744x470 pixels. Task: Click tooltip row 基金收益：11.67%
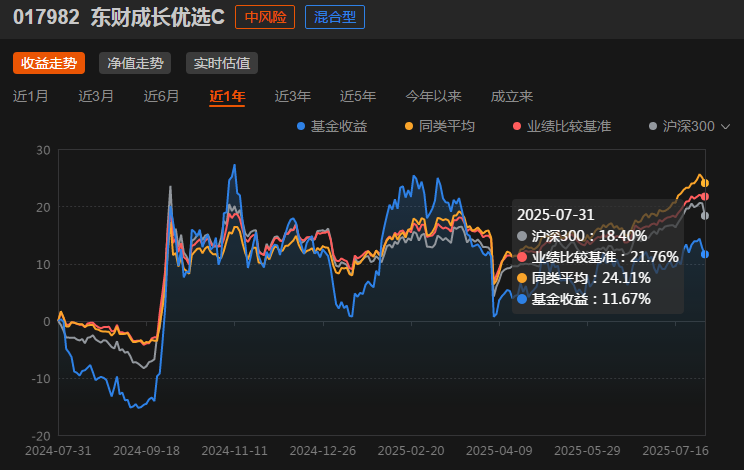click(x=584, y=299)
